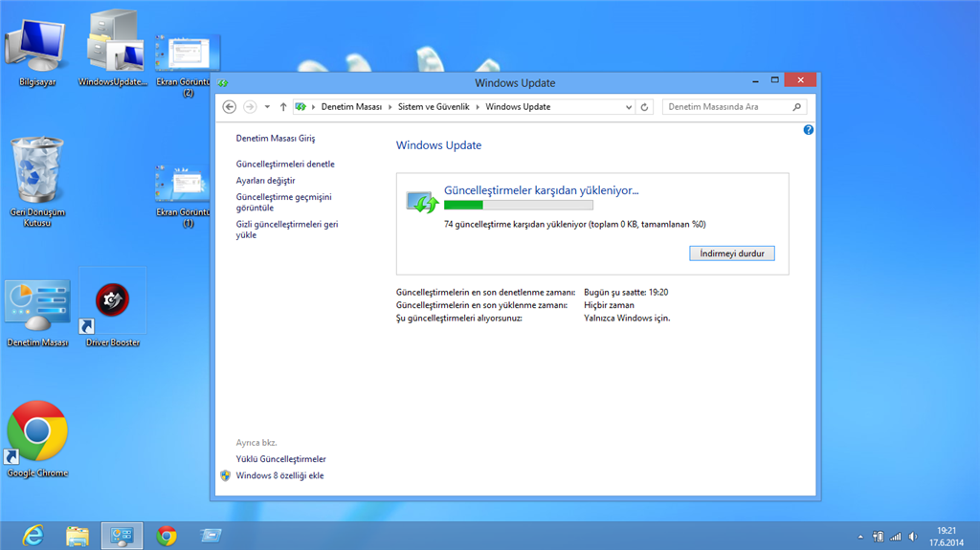Open Denetim Masası Giriş link
The width and height of the screenshot is (980, 550).
coord(276,138)
